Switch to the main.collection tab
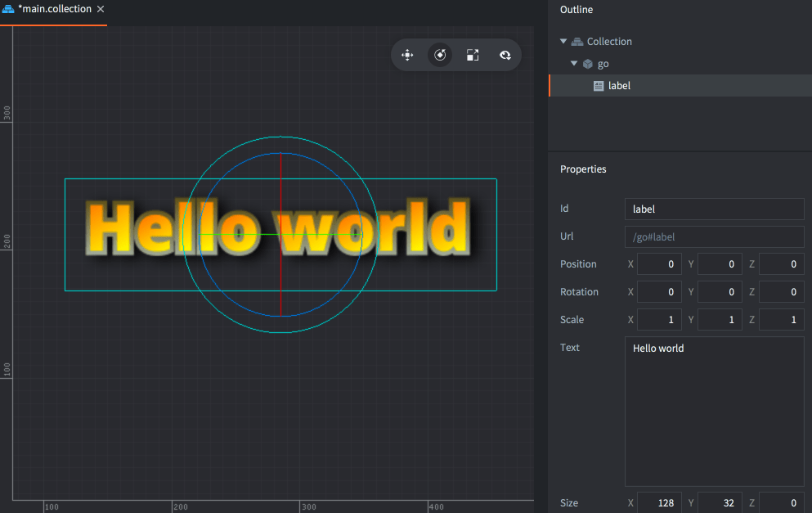Image resolution: width=812 pixels, height=513 pixels. click(x=54, y=9)
